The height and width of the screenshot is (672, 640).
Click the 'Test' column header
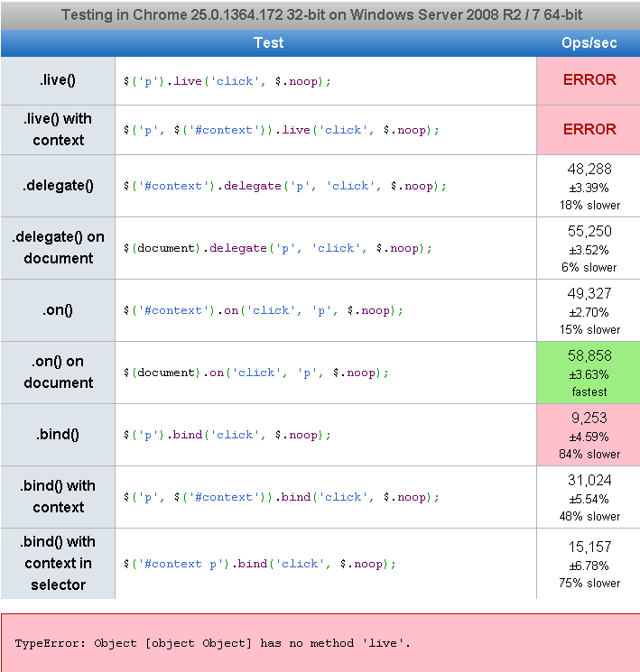pos(268,42)
